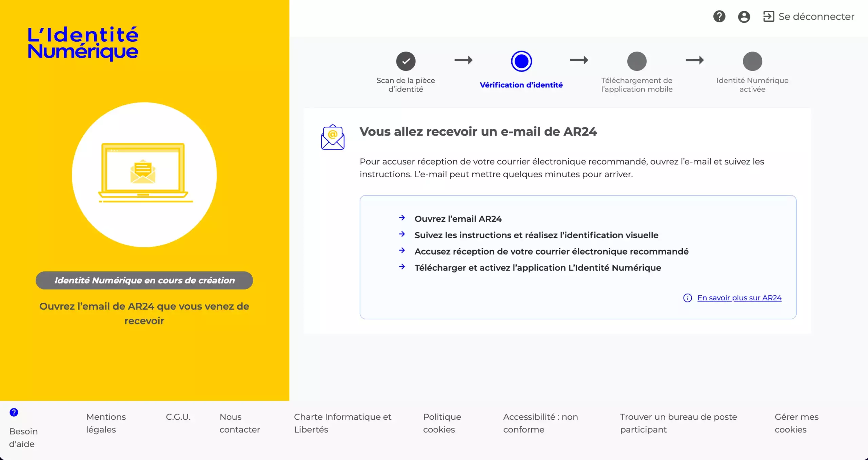Open Nous contacter footer link
868x460 pixels.
pos(239,423)
